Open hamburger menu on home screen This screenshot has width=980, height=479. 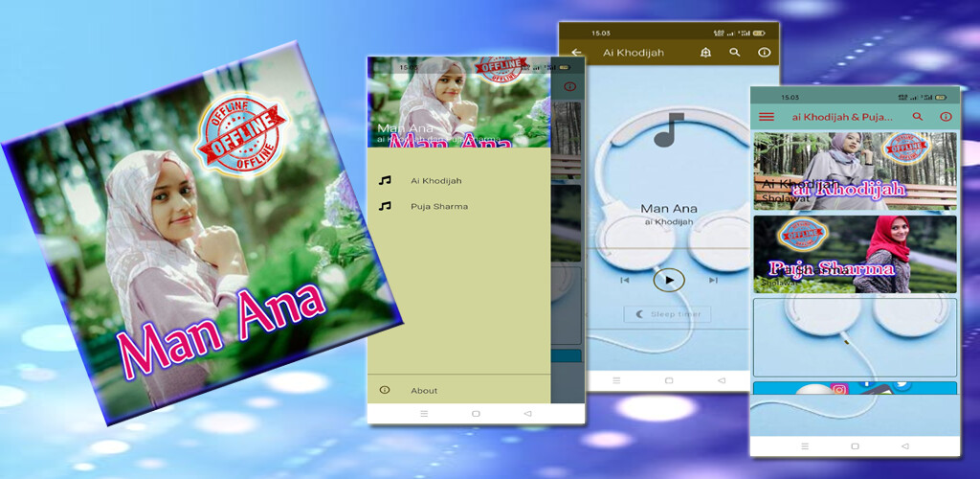point(767,117)
